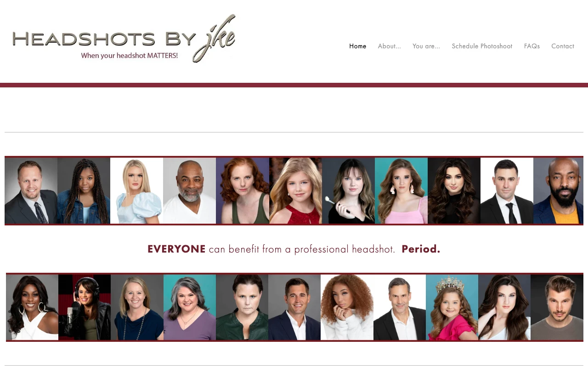
Task: Expand the You are... navigation menu
Action: click(x=426, y=46)
